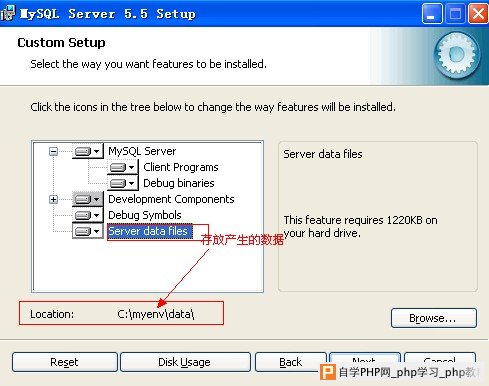Collapse the MySQL Server tree node
Image resolution: width=489 pixels, height=386 pixels.
click(53, 152)
